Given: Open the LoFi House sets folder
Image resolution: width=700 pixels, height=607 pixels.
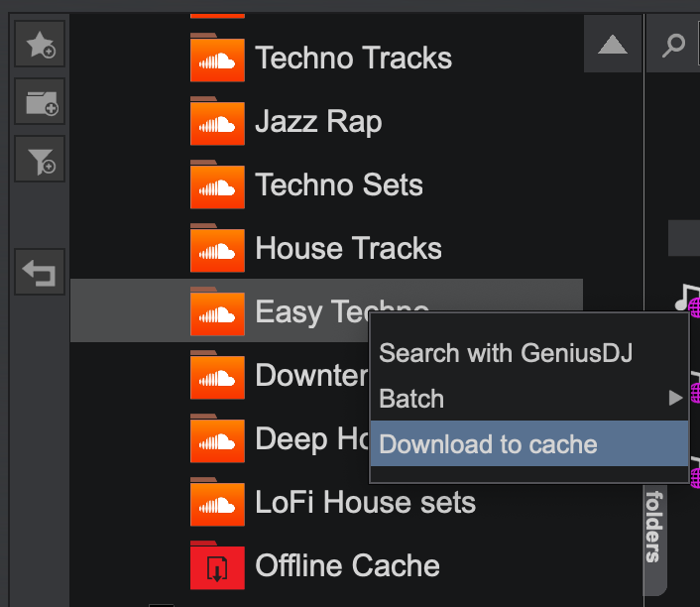Looking at the screenshot, I should click(x=365, y=503).
